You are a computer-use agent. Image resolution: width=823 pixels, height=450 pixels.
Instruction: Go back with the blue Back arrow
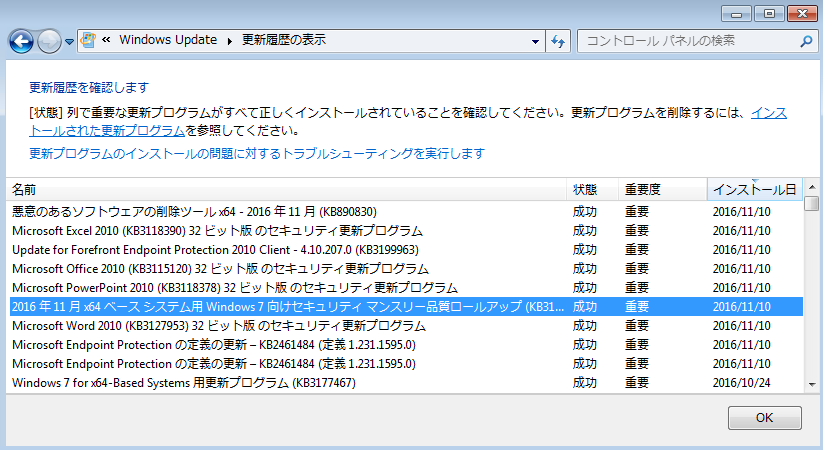(22, 41)
